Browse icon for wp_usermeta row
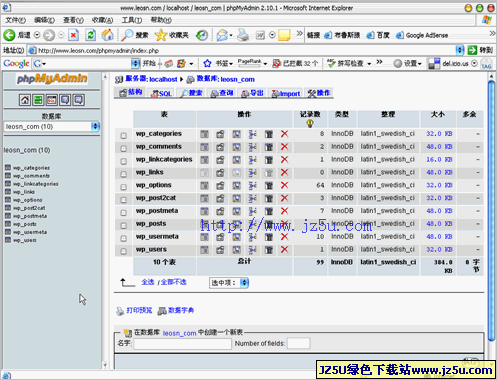The image size is (497, 380). tap(204, 237)
